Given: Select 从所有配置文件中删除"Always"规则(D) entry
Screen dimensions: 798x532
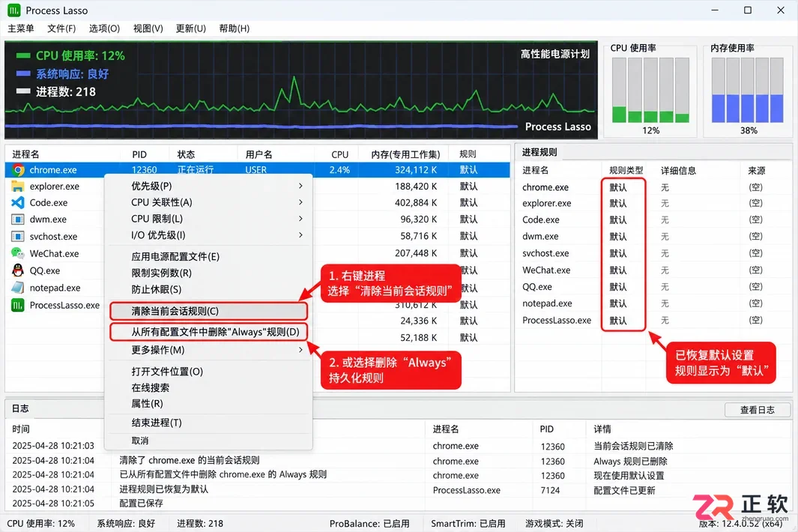Looking at the screenshot, I should click(x=208, y=332).
